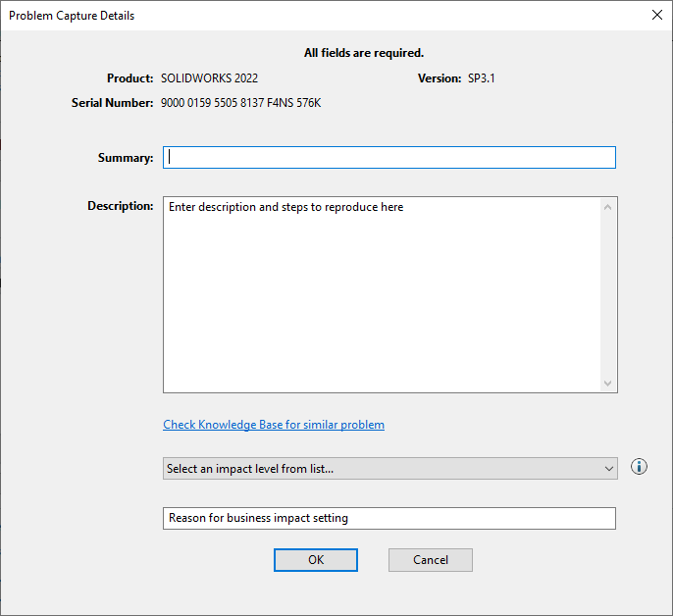Screen dimensions: 673x616
Task: Close the Problem Capture Details dialog
Action: point(656,15)
